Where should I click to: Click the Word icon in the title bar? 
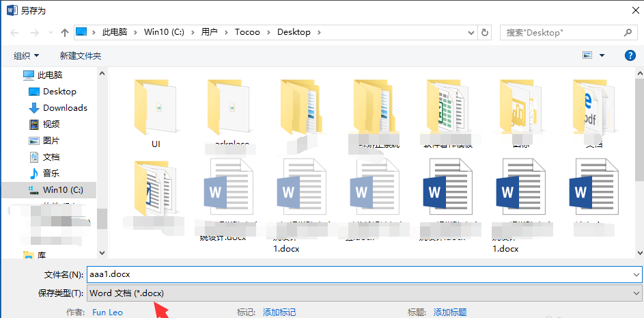[x=12, y=10]
